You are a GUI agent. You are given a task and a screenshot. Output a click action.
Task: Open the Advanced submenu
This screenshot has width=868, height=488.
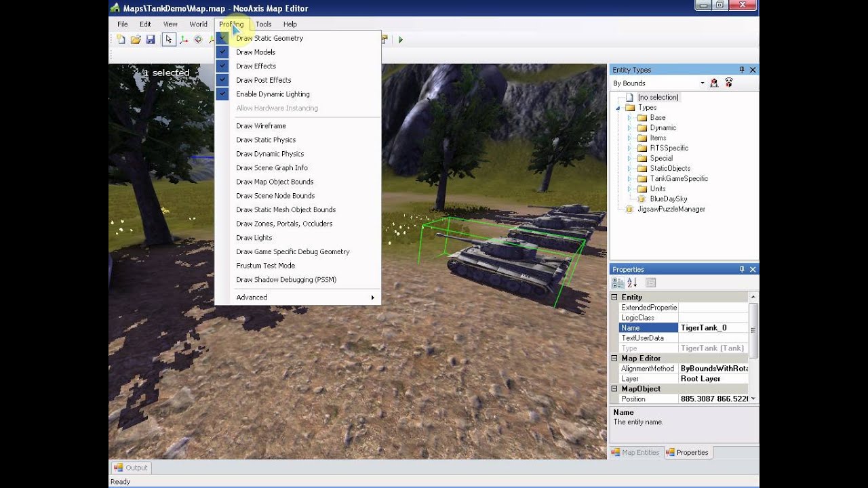tap(298, 298)
